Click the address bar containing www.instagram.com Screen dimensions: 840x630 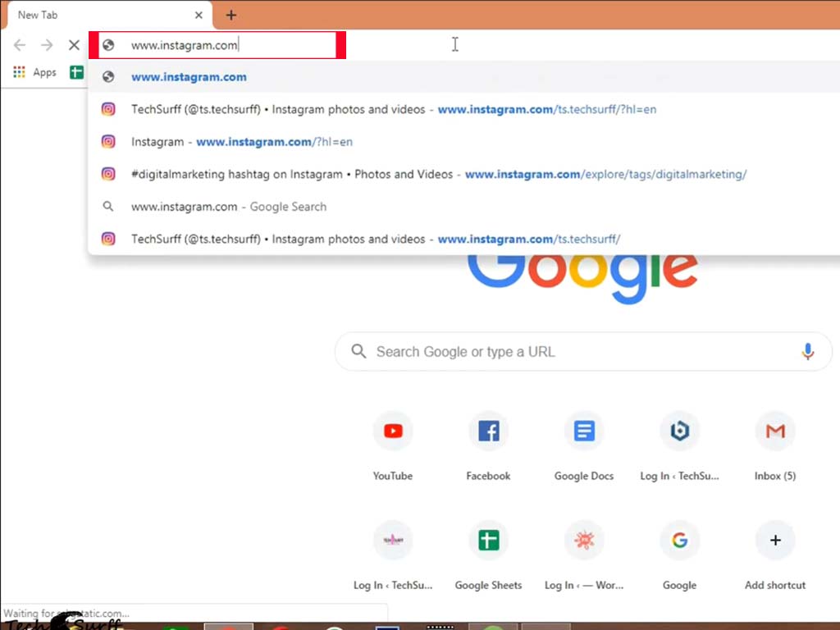[x=217, y=45]
